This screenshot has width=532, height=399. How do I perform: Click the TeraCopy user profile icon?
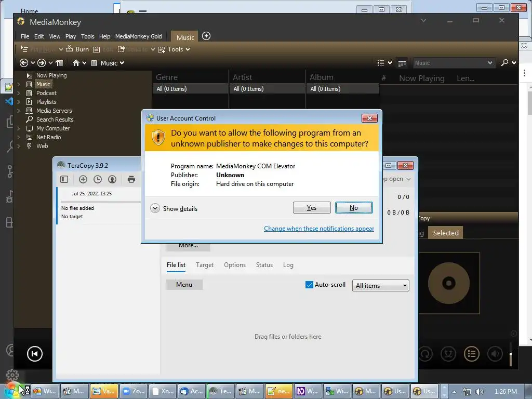[112, 179]
